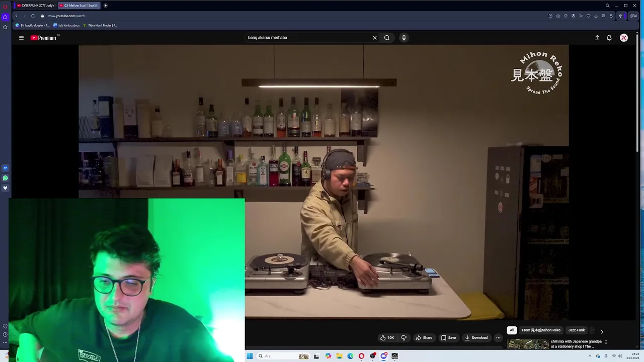This screenshot has height=362, width=644.
Task: Select the 'All' filter chip
Action: coord(512,330)
